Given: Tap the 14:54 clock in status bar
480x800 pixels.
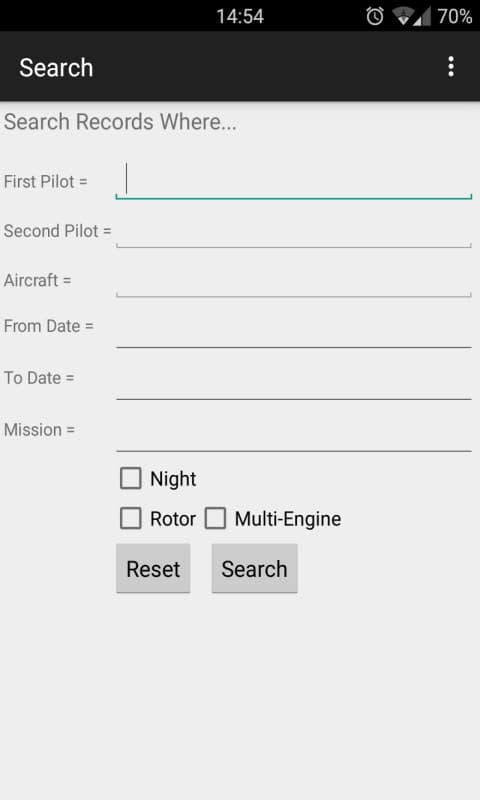Looking at the screenshot, I should pos(240,16).
